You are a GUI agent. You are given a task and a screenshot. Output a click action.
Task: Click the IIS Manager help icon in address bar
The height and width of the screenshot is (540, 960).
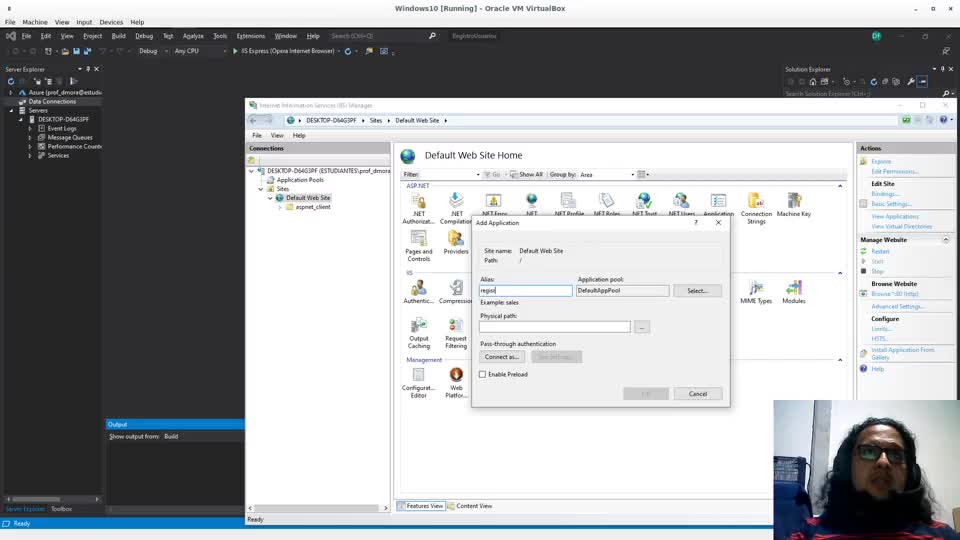pyautogui.click(x=943, y=120)
